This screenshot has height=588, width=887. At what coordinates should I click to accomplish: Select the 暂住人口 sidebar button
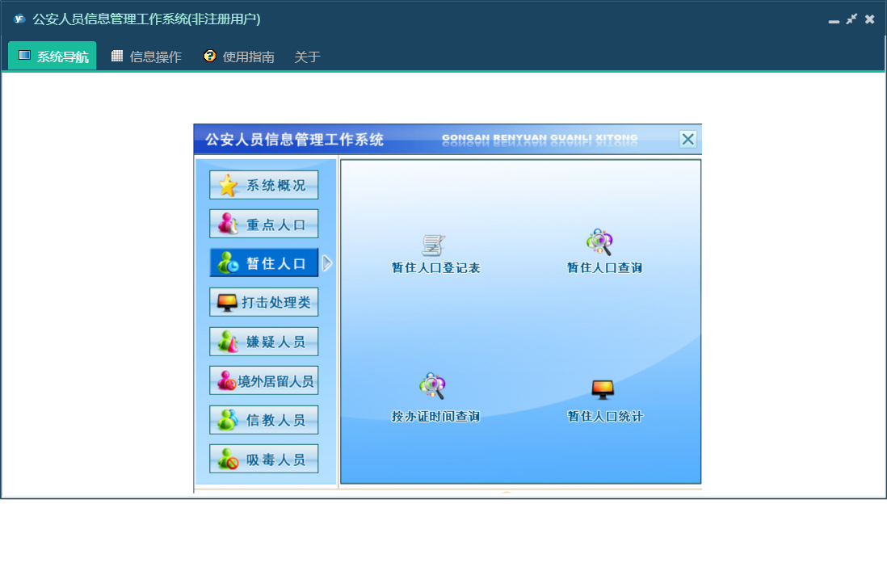pos(263,263)
